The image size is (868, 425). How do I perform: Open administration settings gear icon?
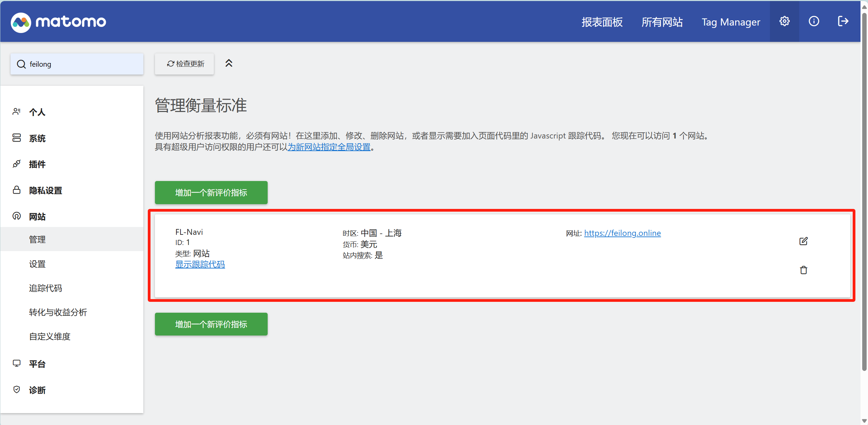coord(784,21)
